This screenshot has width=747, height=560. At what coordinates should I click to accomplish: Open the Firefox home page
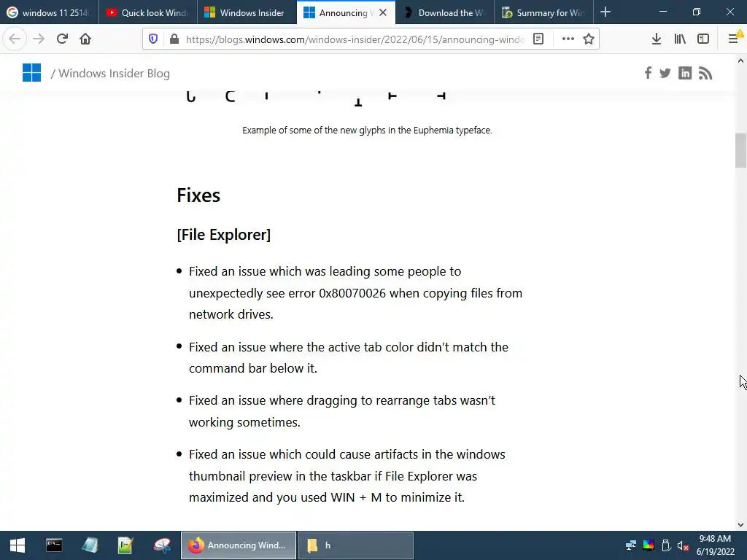pos(85,39)
